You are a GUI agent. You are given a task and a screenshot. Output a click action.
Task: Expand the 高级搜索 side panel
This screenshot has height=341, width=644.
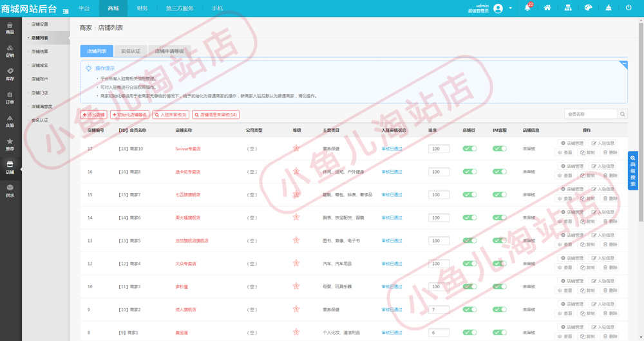(x=632, y=170)
